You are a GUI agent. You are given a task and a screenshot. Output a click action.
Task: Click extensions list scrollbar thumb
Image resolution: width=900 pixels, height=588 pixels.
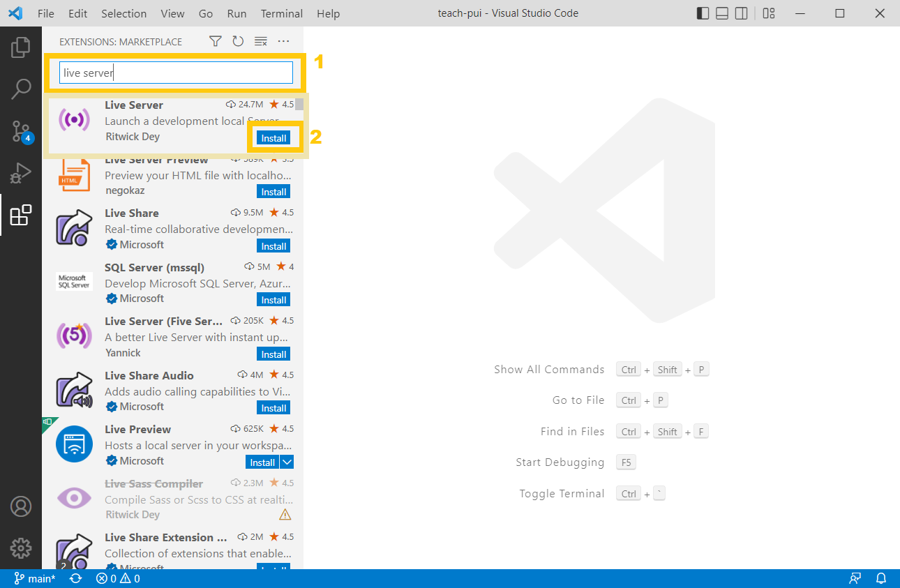pyautogui.click(x=299, y=105)
